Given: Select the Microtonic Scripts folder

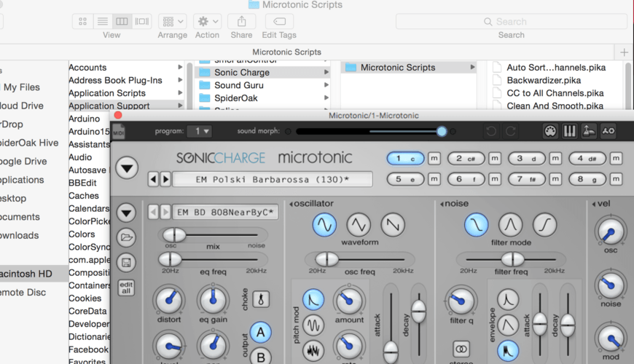Looking at the screenshot, I should (x=409, y=68).
